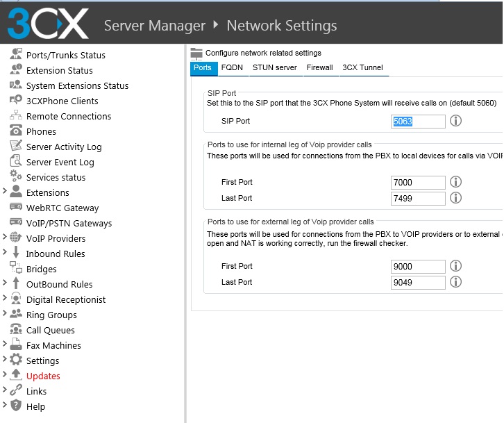Click info icon next to internal First Port 7000
The image size is (504, 423).
click(455, 182)
